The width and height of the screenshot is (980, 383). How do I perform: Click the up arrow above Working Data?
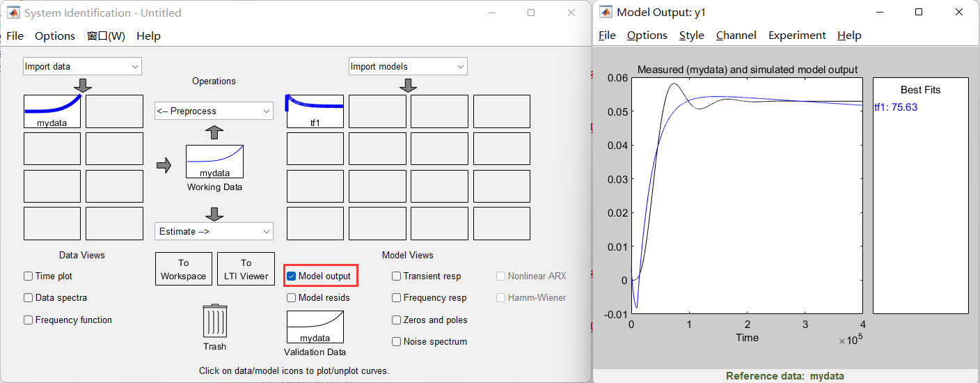tap(214, 132)
